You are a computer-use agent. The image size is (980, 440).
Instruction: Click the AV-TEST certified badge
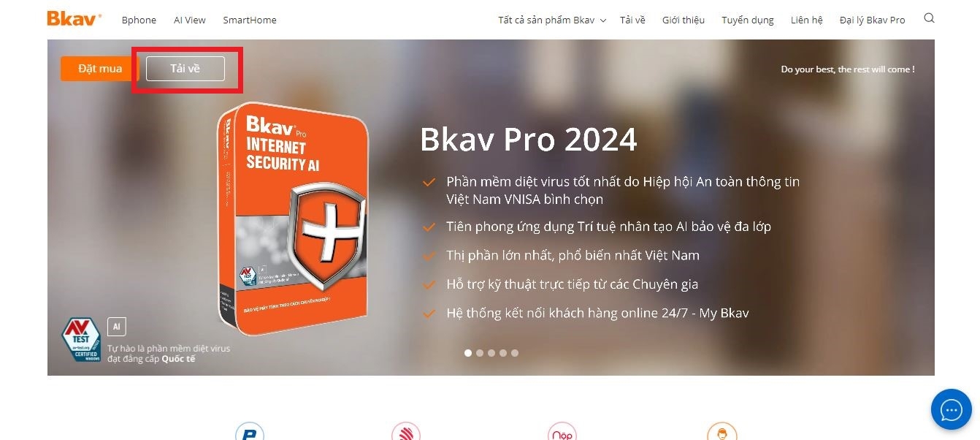click(80, 339)
